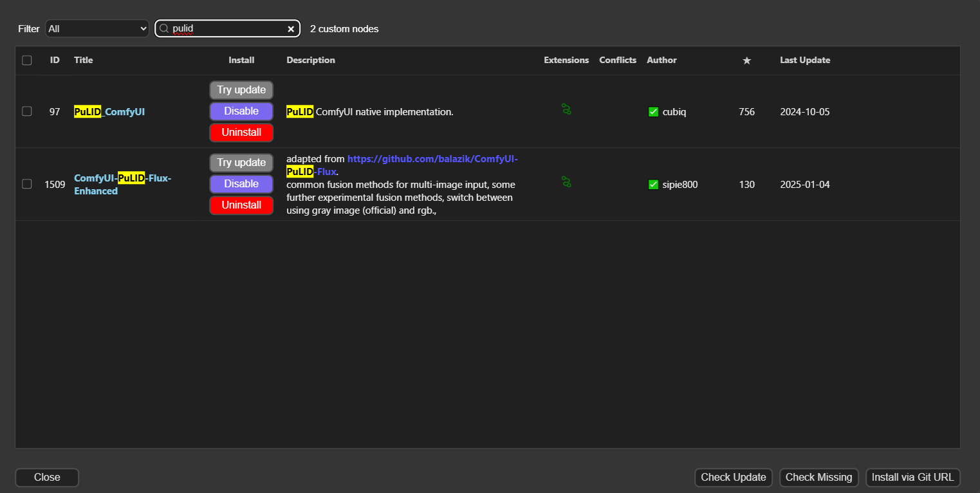Click the extensions icon in the ComfyUI-PuLID-Flux-Enhanced row
The height and width of the screenshot is (493, 980).
coord(566,181)
